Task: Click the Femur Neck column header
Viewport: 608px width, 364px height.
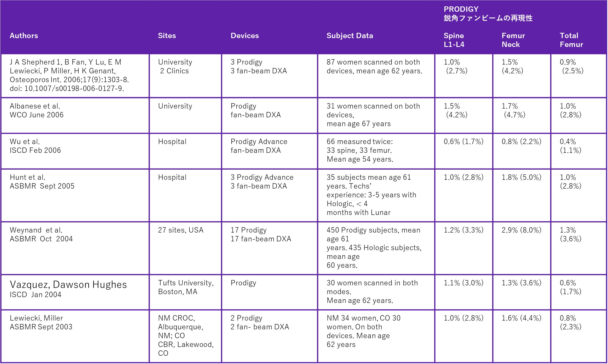Action: tap(513, 40)
